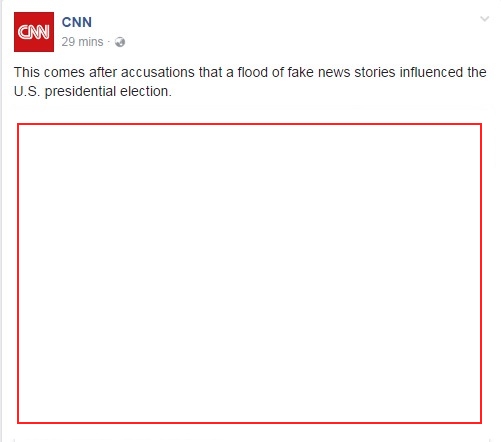The image size is (501, 442).
Task: Open the empty link preview box
Action: [249, 273]
